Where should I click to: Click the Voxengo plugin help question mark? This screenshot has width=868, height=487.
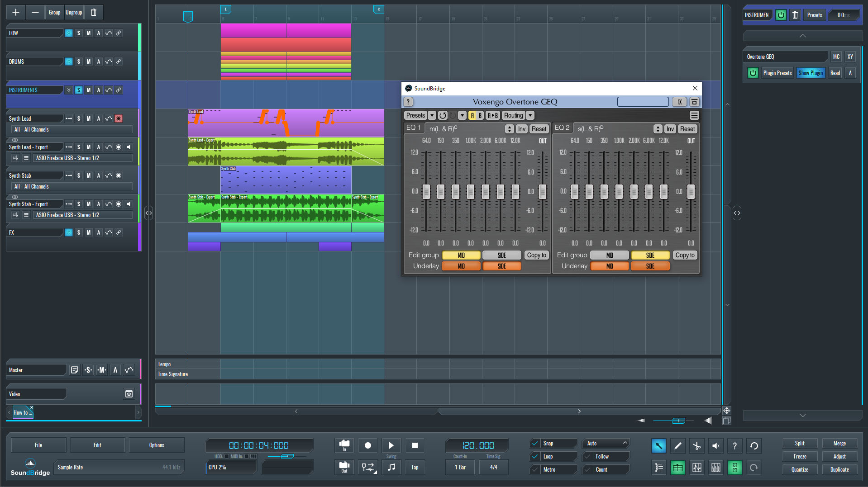coord(408,102)
